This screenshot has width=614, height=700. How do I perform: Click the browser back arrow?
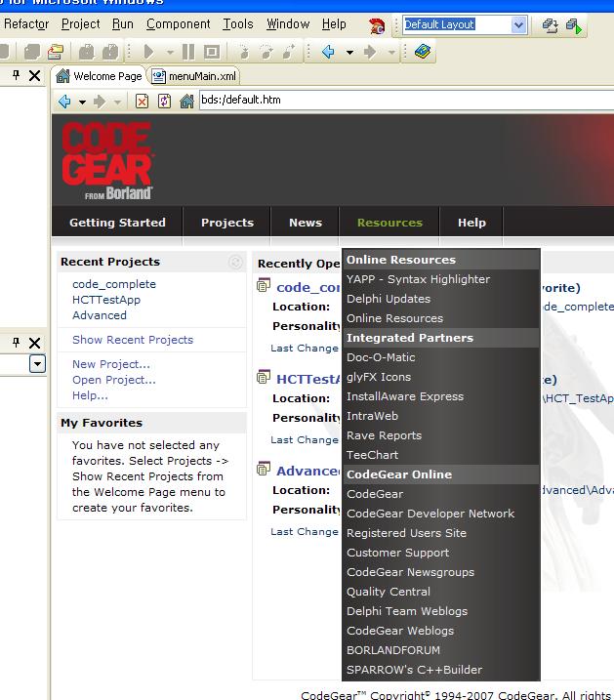tap(64, 101)
